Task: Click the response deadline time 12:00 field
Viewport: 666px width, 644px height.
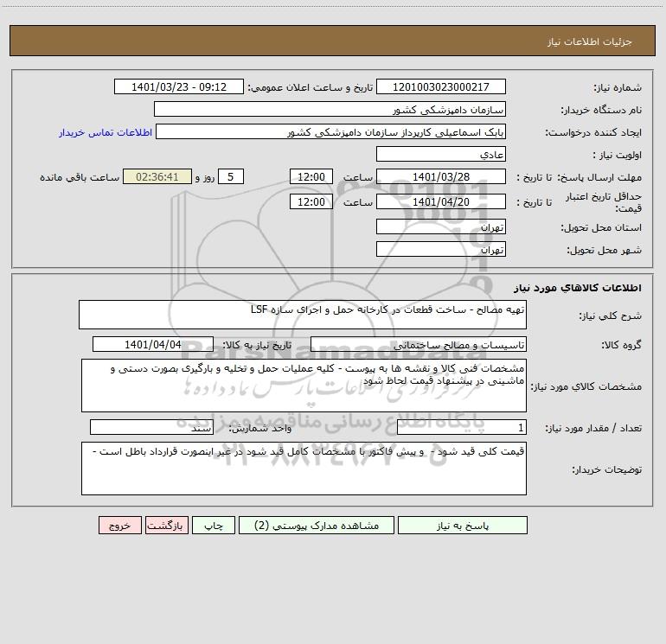Action: click(x=311, y=176)
